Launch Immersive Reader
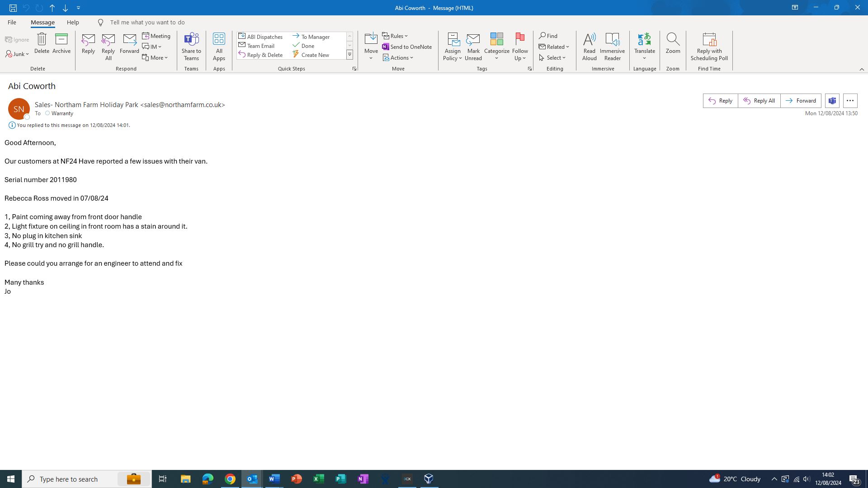868x488 pixels. (x=612, y=46)
